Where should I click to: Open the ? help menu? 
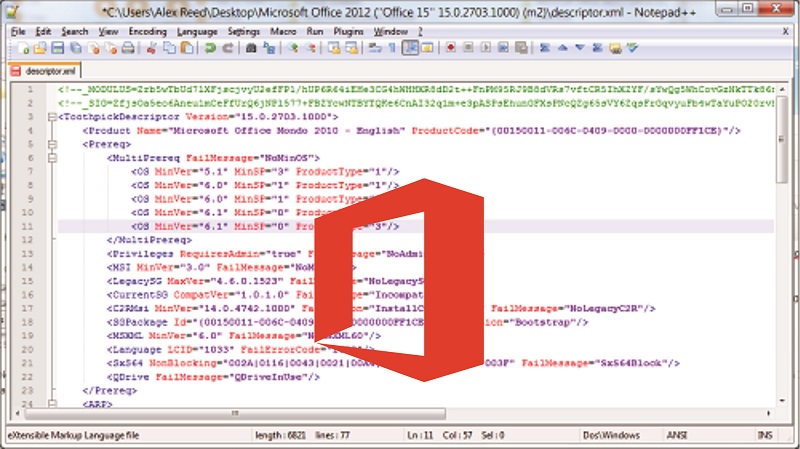pos(420,32)
